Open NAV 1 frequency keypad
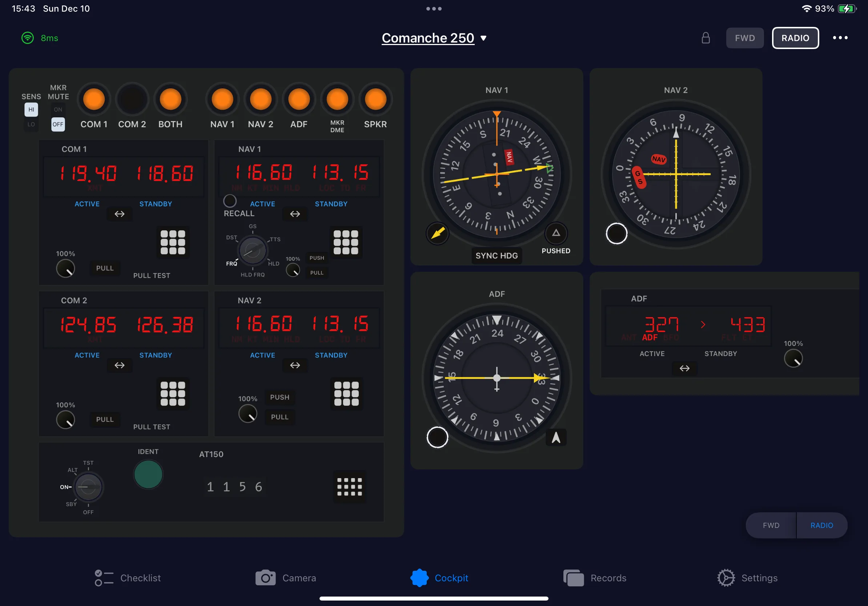Screen dimensions: 868x606 (x=346, y=242)
